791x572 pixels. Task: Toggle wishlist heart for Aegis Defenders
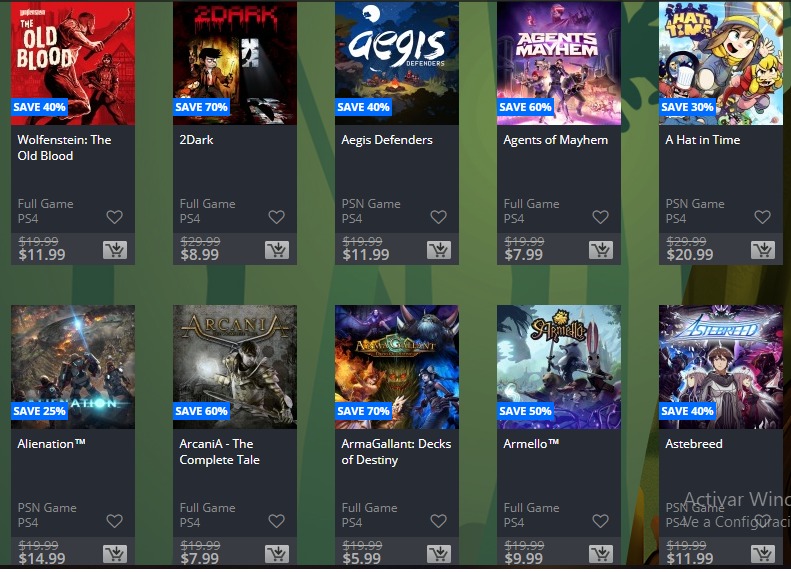pos(438,217)
